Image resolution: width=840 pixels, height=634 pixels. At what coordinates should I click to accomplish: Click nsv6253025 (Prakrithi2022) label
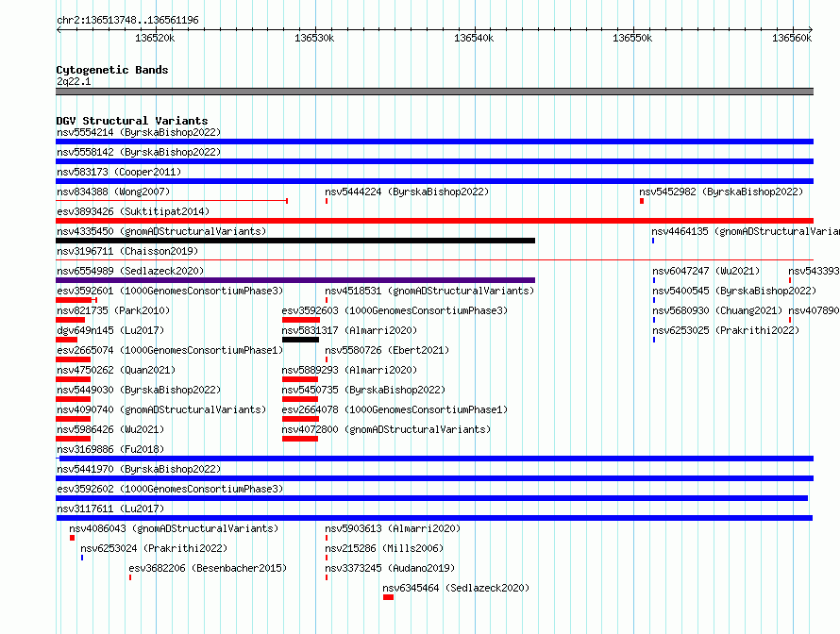pyautogui.click(x=726, y=330)
